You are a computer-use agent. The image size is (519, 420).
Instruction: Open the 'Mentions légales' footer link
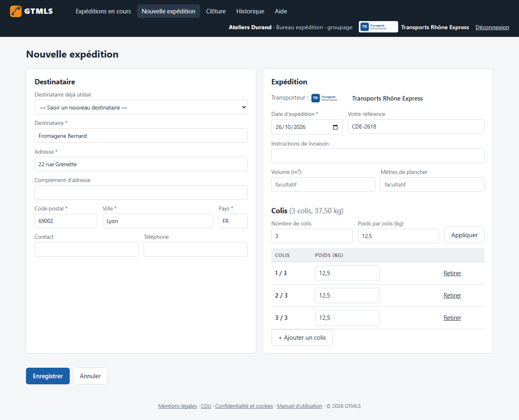click(x=178, y=406)
